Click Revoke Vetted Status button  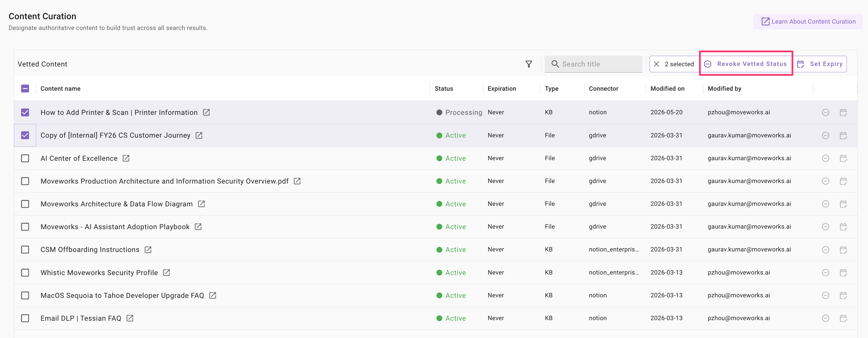point(746,64)
